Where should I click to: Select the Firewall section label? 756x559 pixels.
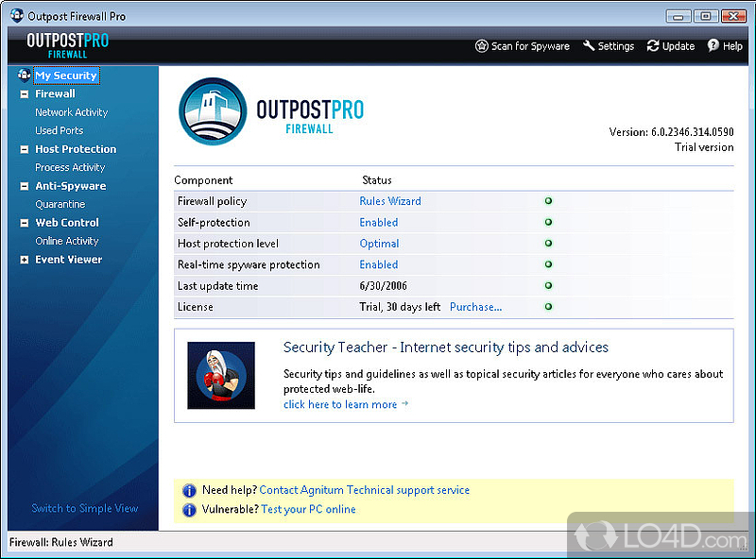(x=55, y=94)
